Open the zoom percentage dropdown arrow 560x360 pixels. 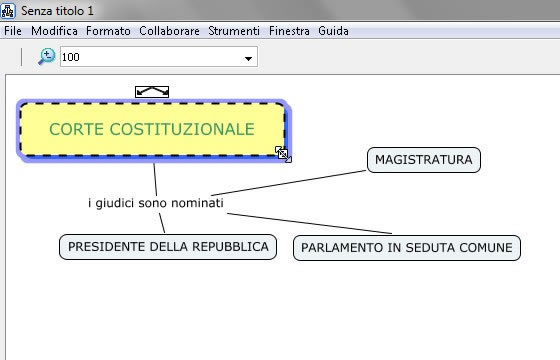pyautogui.click(x=248, y=58)
